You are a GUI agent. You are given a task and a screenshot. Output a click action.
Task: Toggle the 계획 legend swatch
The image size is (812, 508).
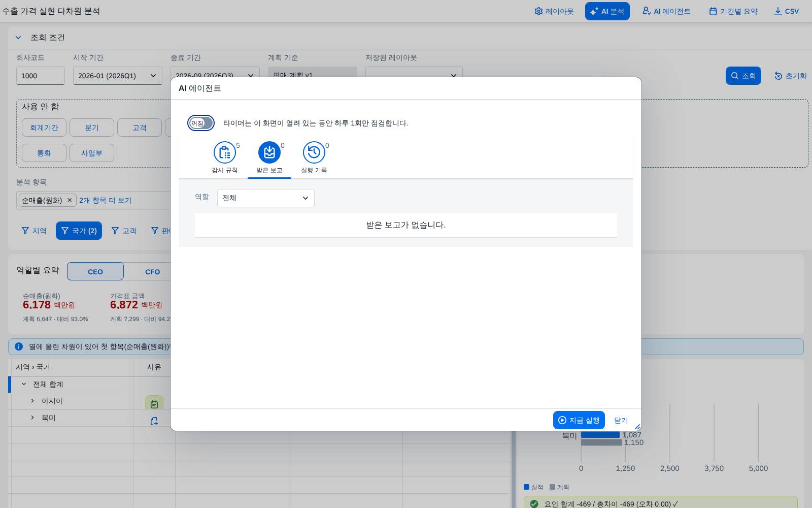click(x=553, y=487)
